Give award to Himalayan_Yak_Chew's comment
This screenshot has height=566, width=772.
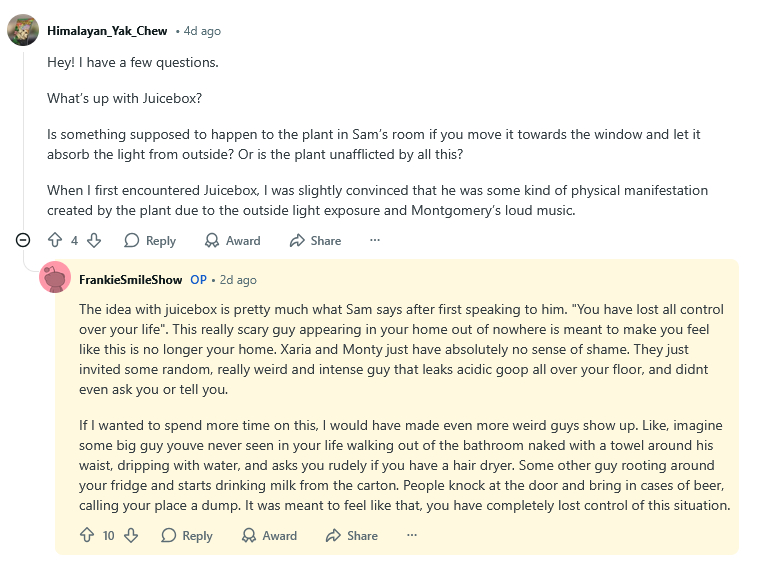tap(232, 241)
